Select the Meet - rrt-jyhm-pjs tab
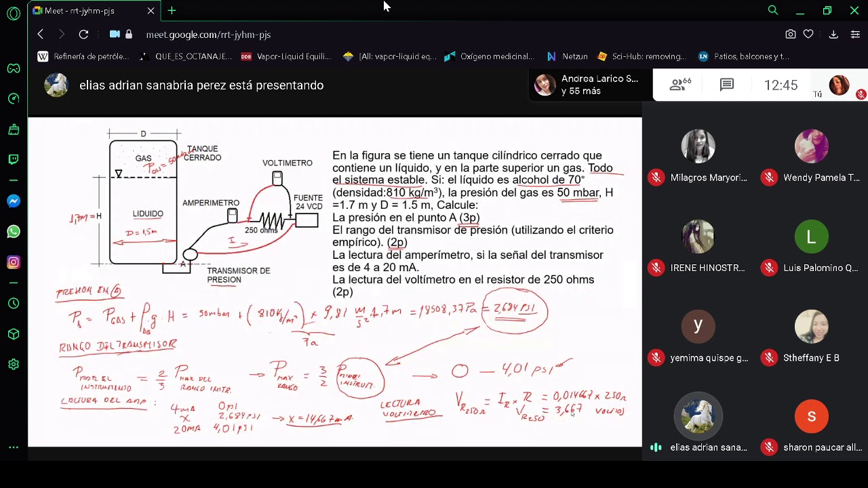 click(x=94, y=11)
